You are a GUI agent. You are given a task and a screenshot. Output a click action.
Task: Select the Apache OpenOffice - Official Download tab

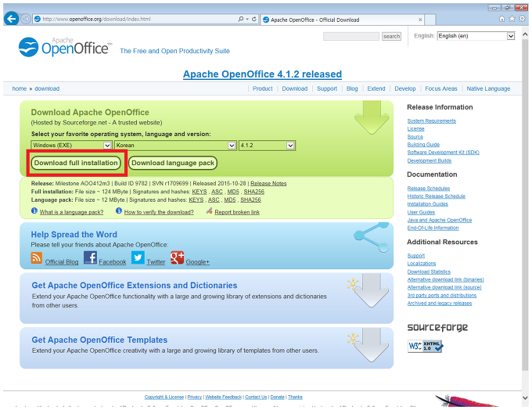(342, 20)
